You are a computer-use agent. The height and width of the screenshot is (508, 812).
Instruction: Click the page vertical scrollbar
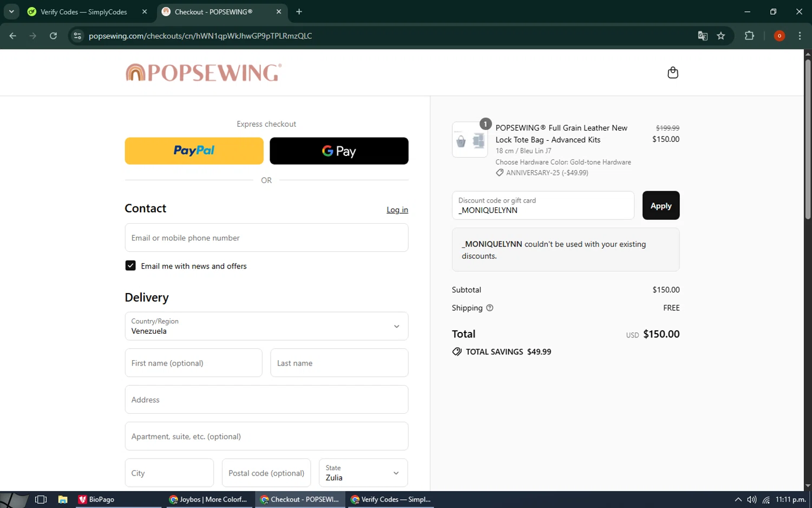[808, 140]
